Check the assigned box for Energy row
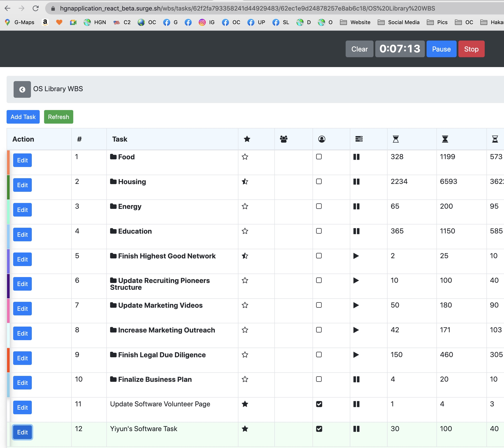Screen dimensions: 504x448 (319, 206)
